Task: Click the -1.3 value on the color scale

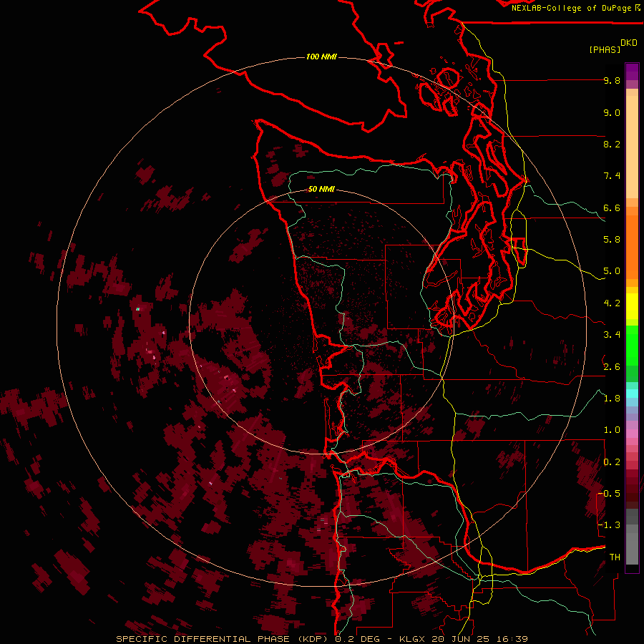Action: (610, 525)
